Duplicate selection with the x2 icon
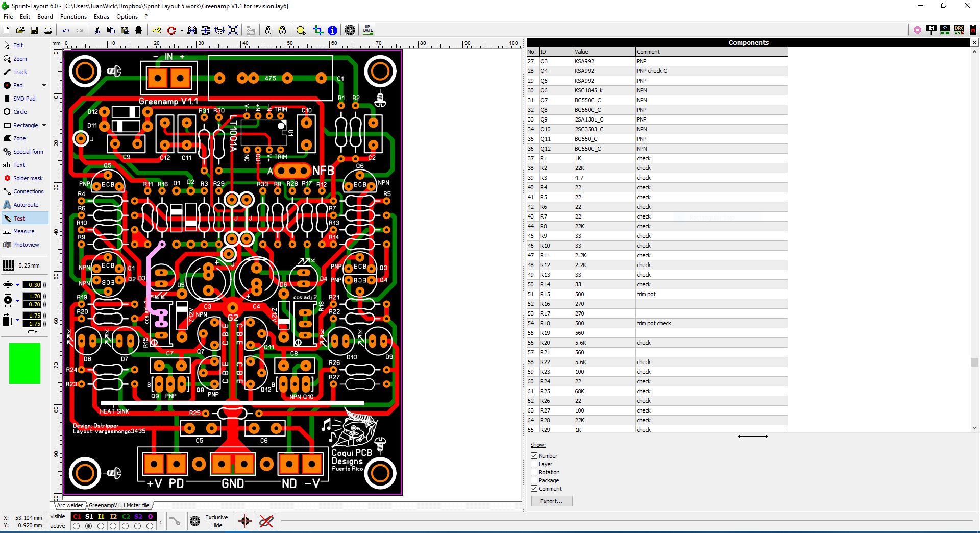This screenshot has width=980, height=533. click(x=156, y=30)
